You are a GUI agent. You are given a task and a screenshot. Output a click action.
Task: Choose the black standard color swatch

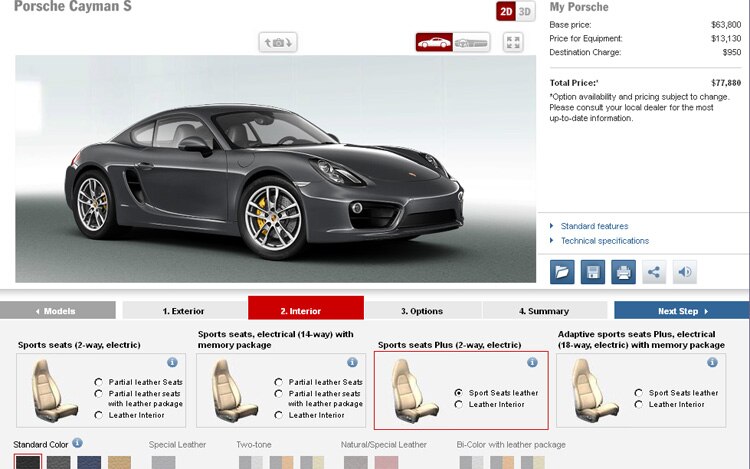click(x=28, y=462)
